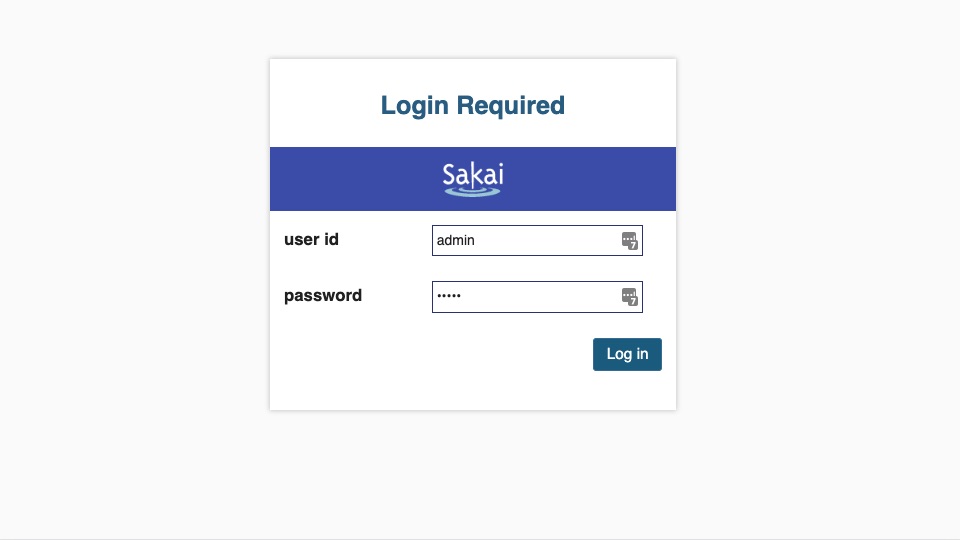
Task: Click the ripple graphic under Sakai wordmark
Action: (473, 192)
